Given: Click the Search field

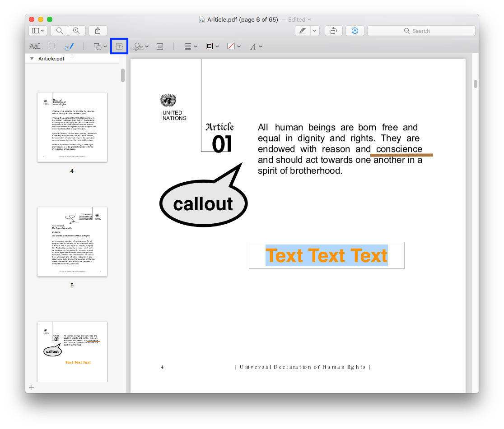Looking at the screenshot, I should (421, 30).
